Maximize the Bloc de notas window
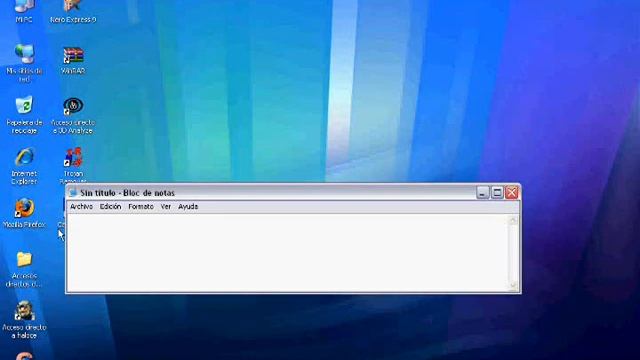The width and height of the screenshot is (640, 360). pyautogui.click(x=497, y=193)
